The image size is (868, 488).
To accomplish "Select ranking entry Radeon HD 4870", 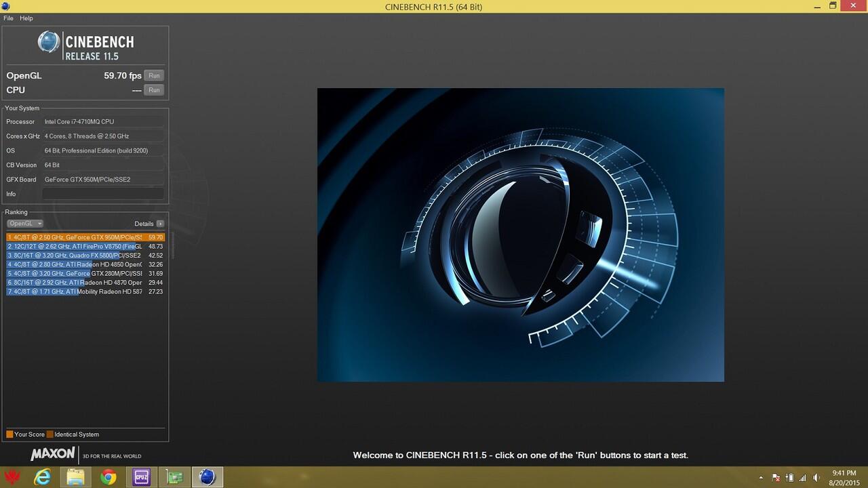I will click(x=85, y=282).
